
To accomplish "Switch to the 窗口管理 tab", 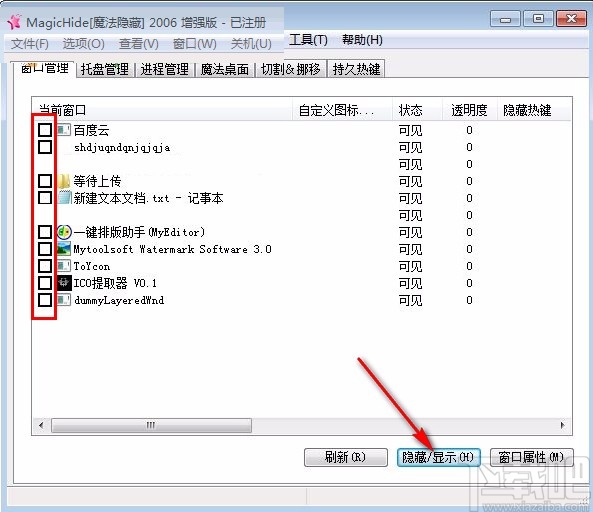I will 44,68.
